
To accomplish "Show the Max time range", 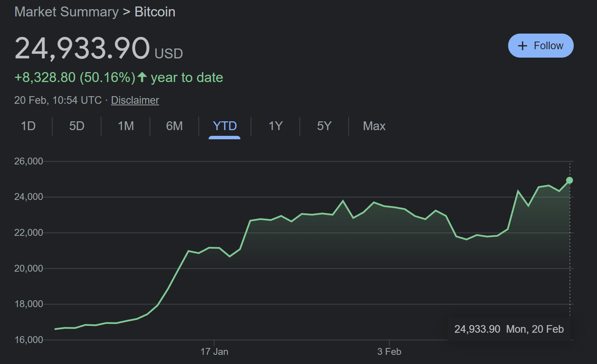I will pos(374,126).
